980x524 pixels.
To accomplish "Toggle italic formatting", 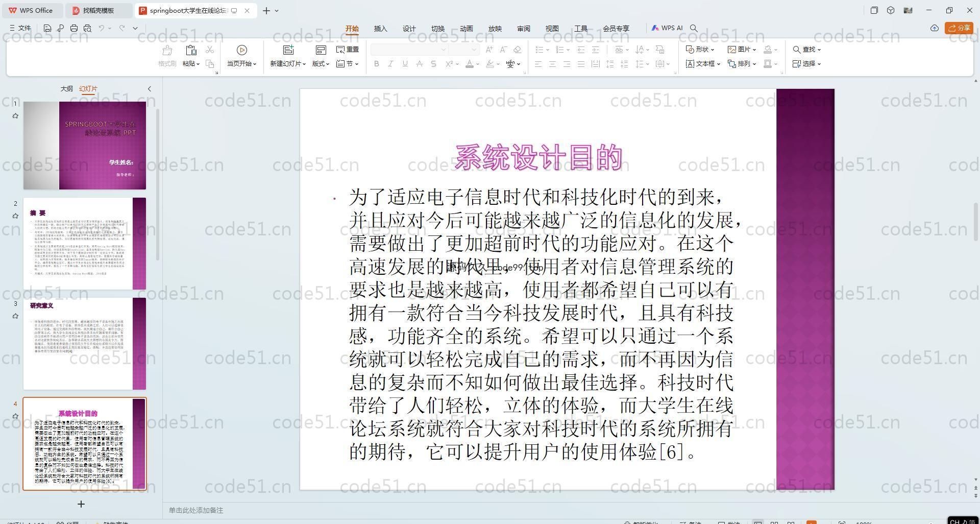I will click(x=390, y=64).
